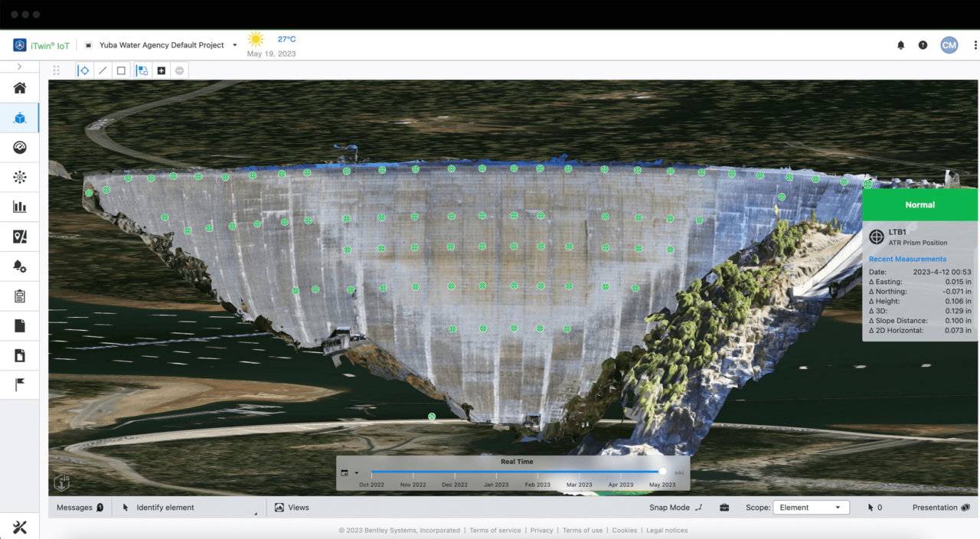
Task: Open the flag panel in the sidebar
Action: coord(20,384)
